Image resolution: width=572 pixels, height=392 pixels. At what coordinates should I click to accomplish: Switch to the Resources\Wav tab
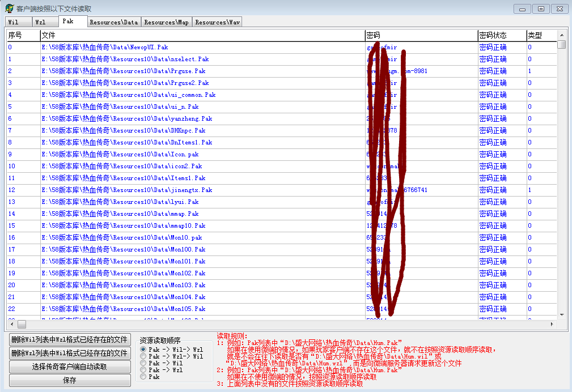[217, 22]
